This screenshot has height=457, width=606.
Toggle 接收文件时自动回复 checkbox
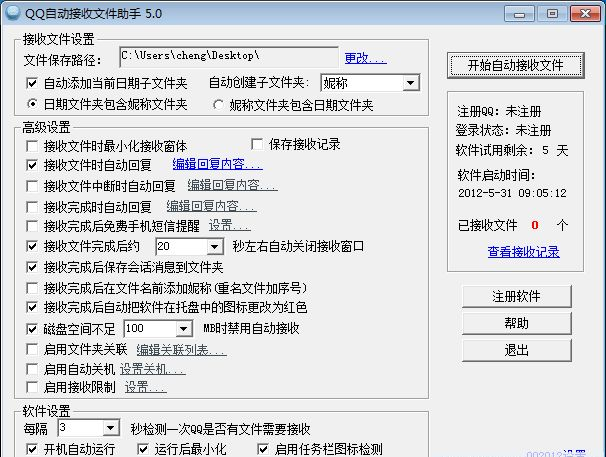32,165
